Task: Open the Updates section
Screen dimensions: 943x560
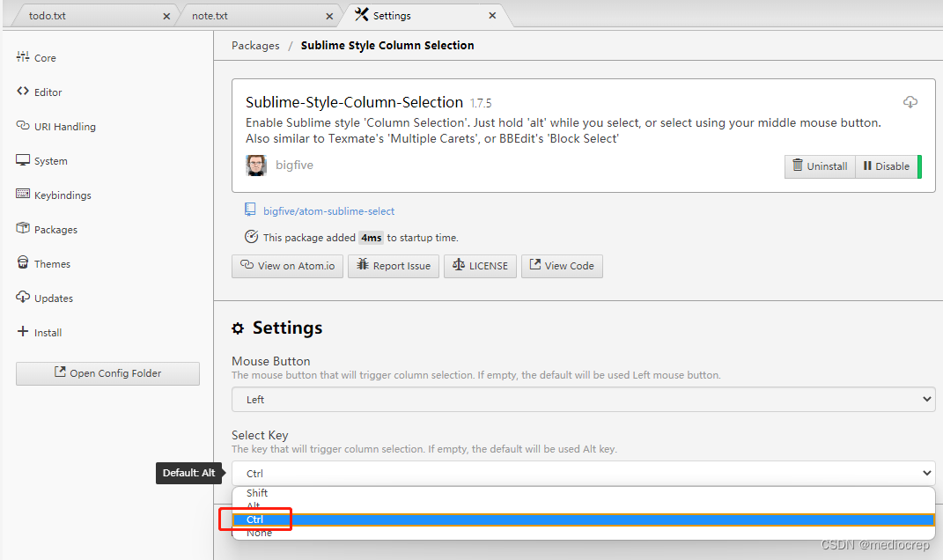Action: pos(53,298)
